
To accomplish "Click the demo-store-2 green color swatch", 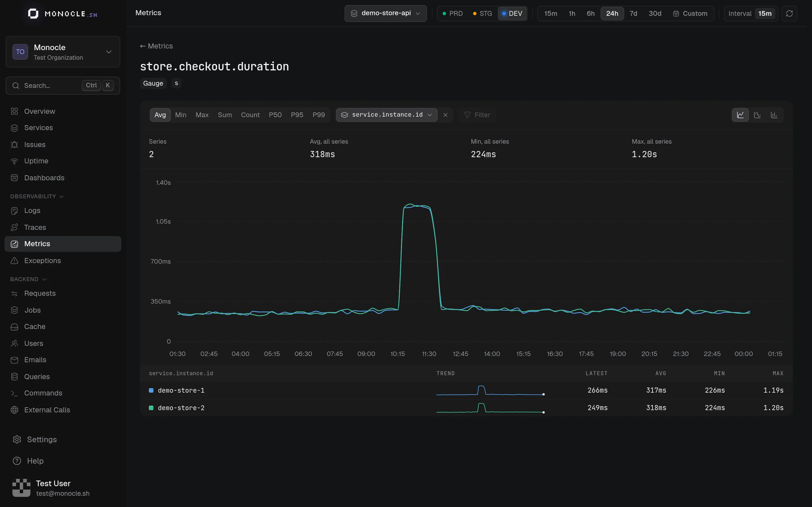I will (x=151, y=408).
